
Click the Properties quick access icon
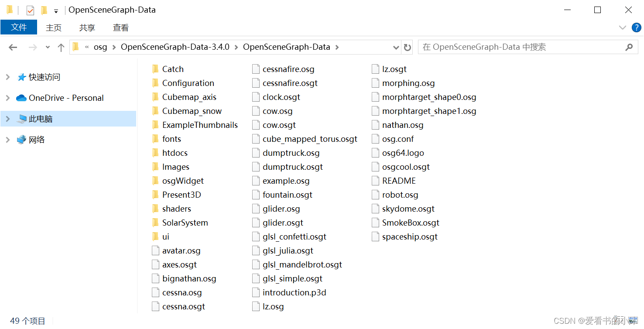(x=30, y=10)
